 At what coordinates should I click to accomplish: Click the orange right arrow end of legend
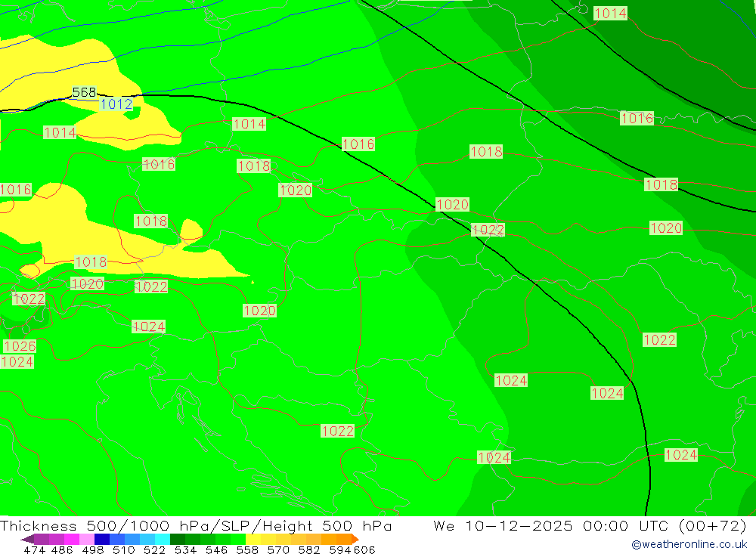tap(355, 539)
